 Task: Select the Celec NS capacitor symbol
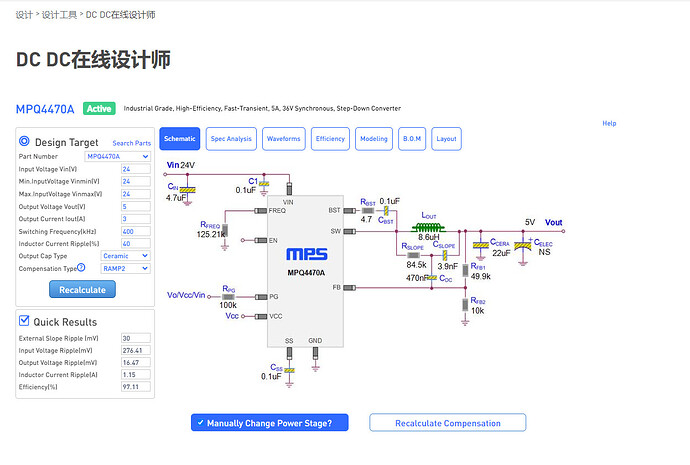[523, 246]
